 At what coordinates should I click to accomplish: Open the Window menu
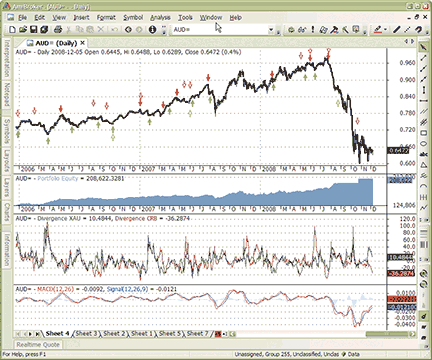(x=211, y=17)
